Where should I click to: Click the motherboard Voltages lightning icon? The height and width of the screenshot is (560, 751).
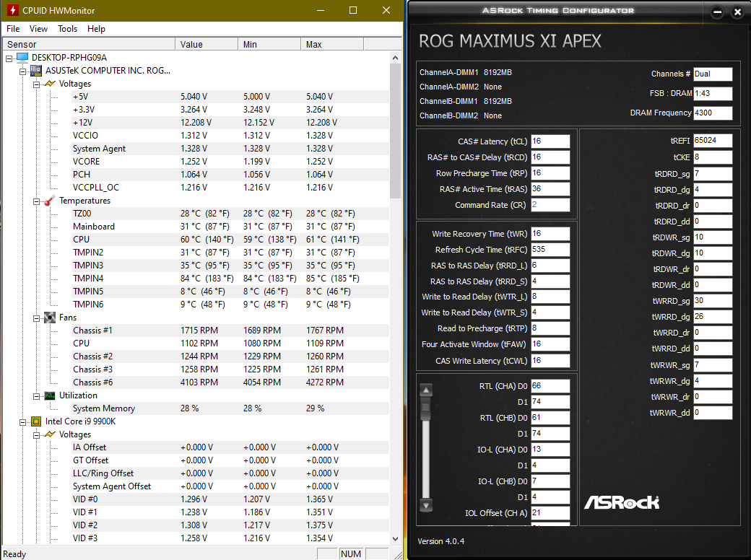coord(50,84)
